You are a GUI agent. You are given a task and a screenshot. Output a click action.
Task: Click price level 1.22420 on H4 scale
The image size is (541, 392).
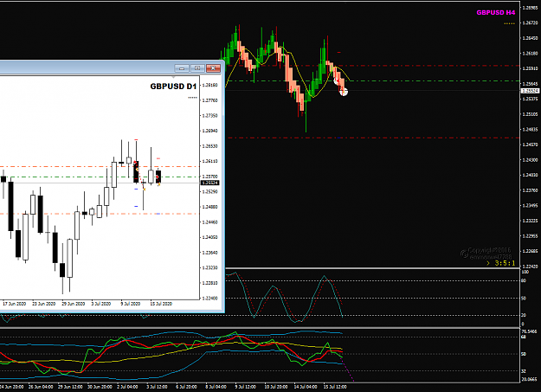coord(531,267)
